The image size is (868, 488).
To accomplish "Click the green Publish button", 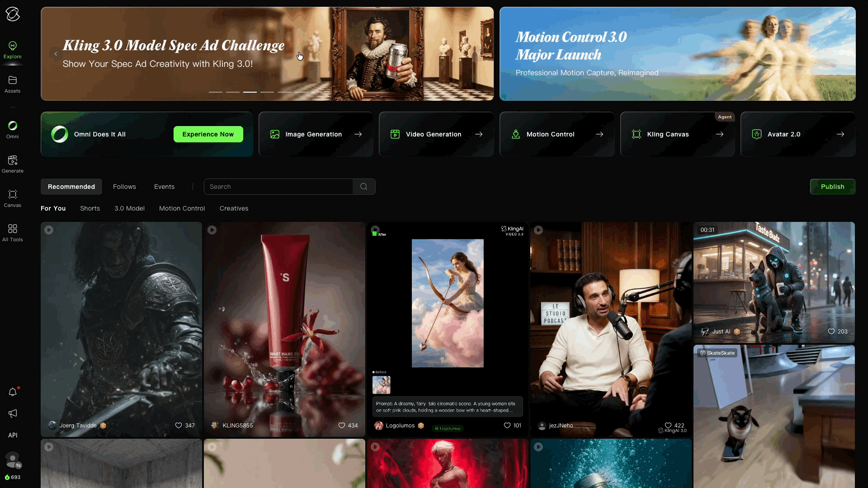I will [832, 187].
